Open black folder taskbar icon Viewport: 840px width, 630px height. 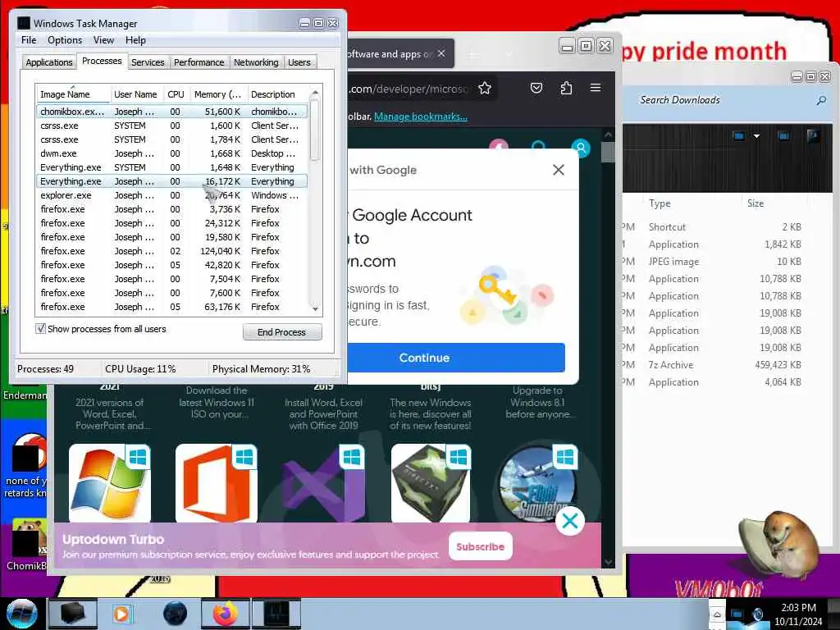(73, 614)
